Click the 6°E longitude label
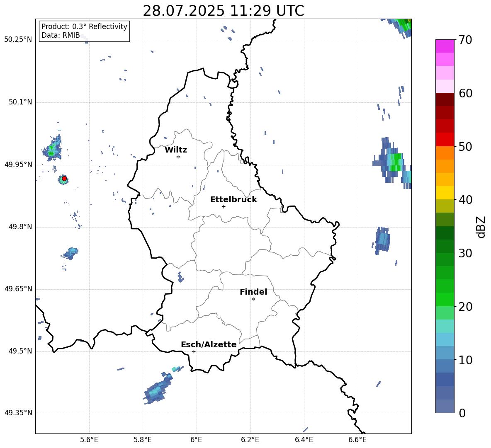The image size is (491, 448). pos(196,440)
